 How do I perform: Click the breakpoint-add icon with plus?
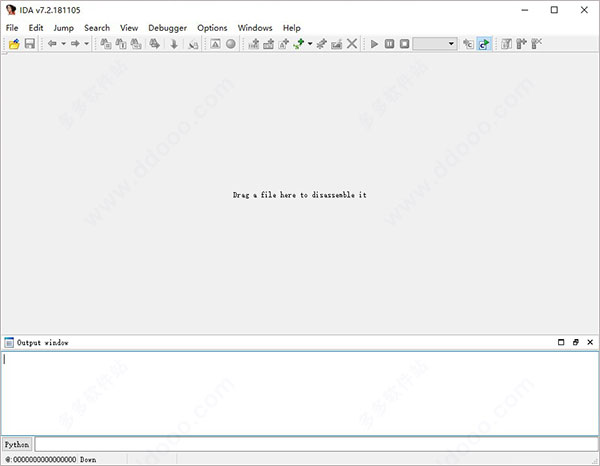(x=521, y=44)
